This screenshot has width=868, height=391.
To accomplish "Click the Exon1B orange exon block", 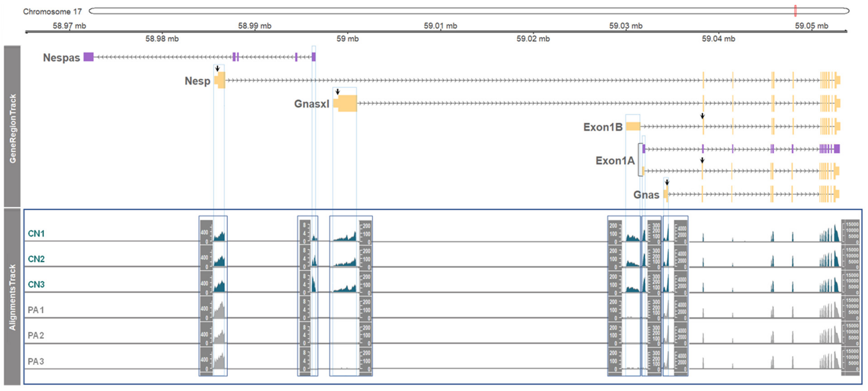I will point(633,126).
